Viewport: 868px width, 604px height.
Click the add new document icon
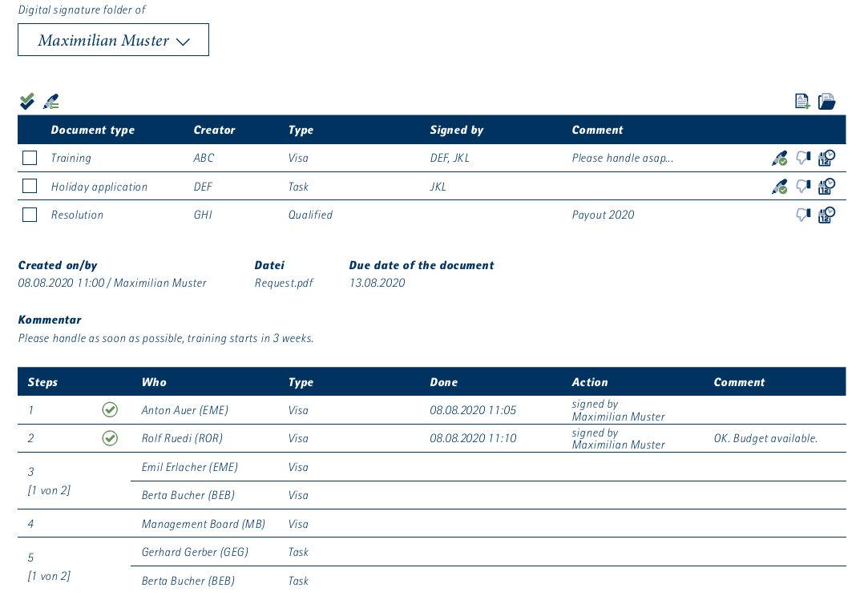801,101
